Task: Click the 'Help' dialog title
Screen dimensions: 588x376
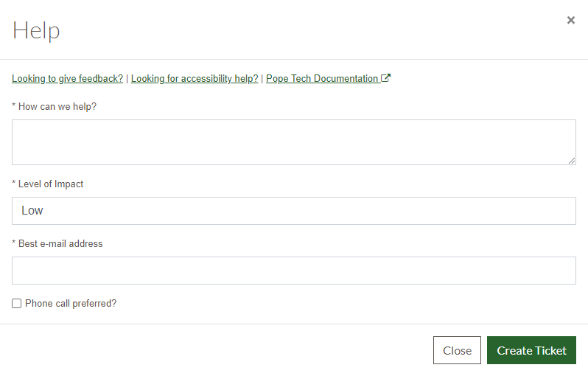Action: 36,31
